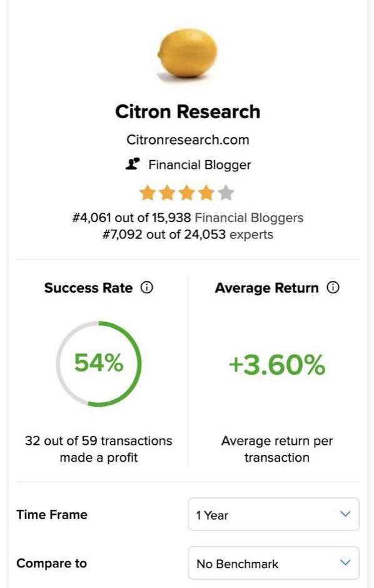Click the Citron Research title
374x588 pixels.
click(188, 111)
